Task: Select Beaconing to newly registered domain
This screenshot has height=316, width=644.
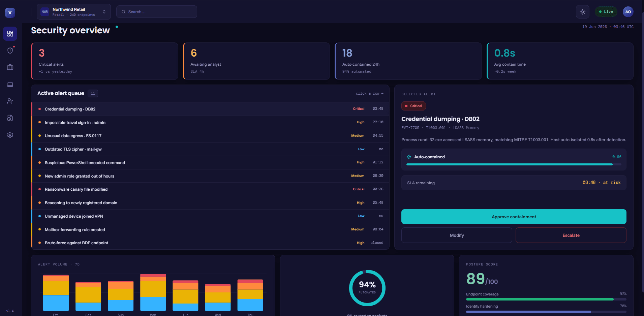Action: [210, 202]
